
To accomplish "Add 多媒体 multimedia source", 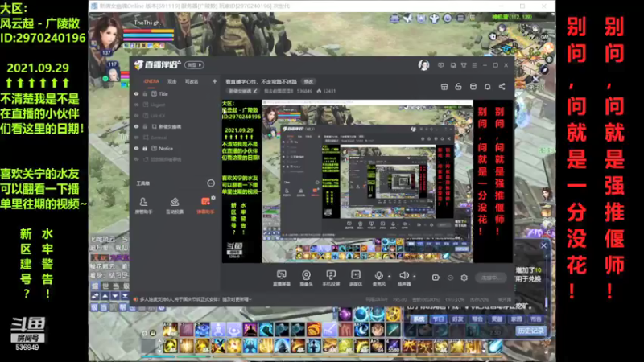I will click(x=356, y=278).
